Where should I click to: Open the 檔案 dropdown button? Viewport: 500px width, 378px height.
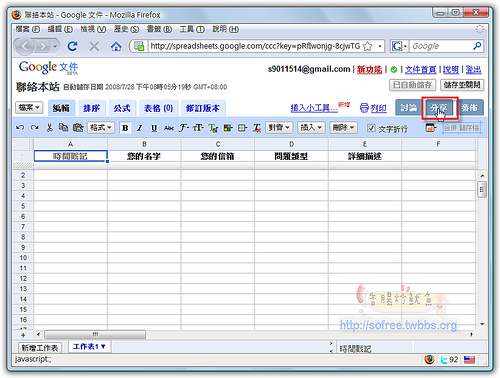tap(29, 107)
